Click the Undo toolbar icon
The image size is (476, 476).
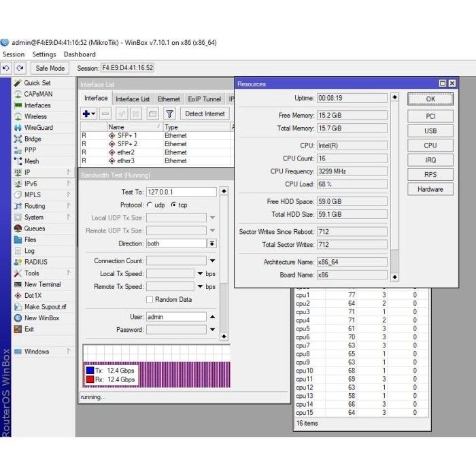(x=5, y=68)
